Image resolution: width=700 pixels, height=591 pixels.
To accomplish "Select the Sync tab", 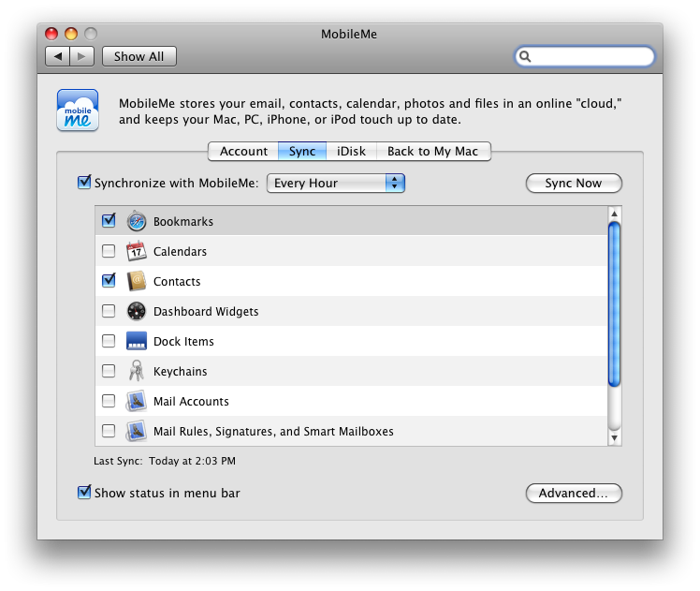I will 302,151.
